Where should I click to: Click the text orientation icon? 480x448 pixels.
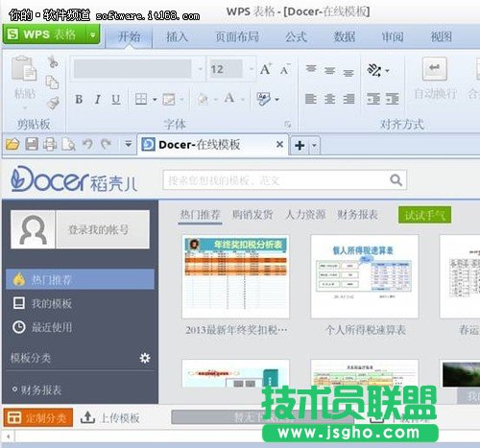click(x=374, y=70)
